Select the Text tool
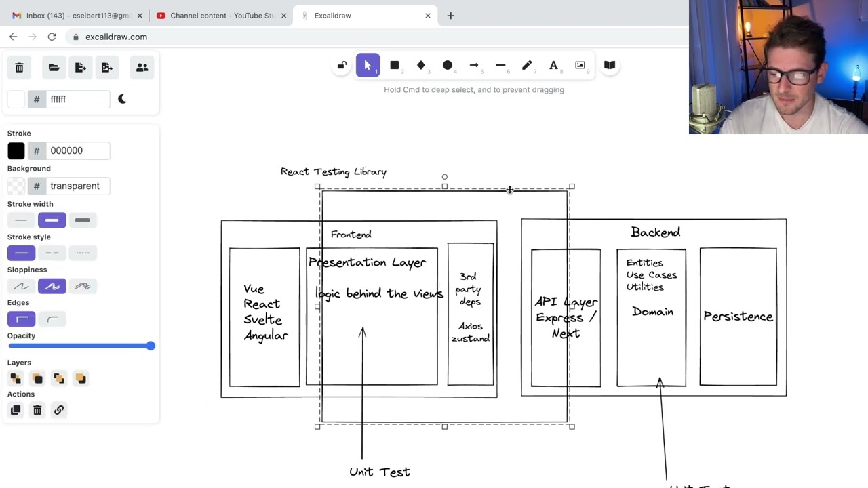Viewport: 868px width, 488px height. pos(553,66)
